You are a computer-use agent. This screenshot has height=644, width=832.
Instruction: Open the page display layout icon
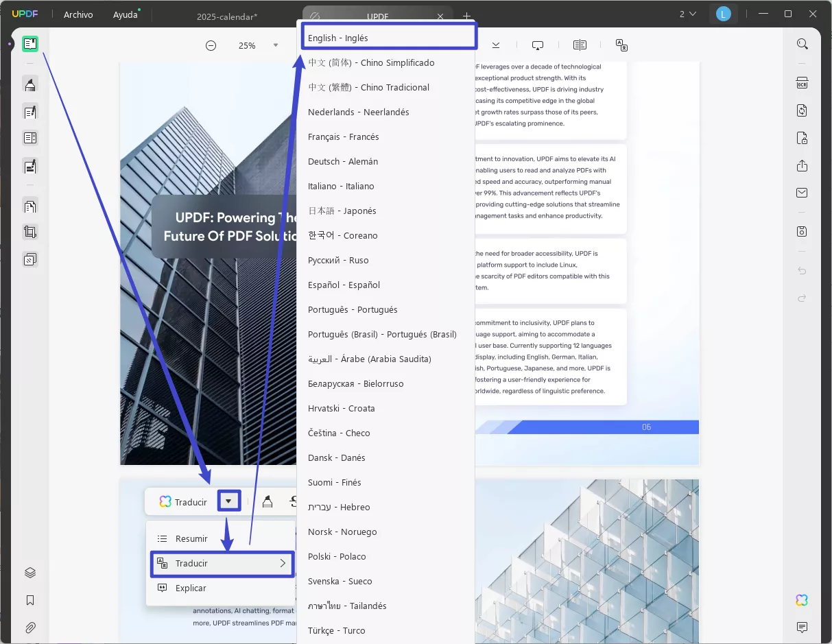[580, 45]
